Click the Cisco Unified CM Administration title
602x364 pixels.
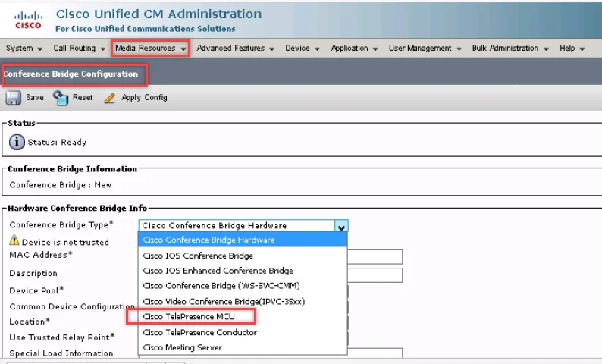158,14
